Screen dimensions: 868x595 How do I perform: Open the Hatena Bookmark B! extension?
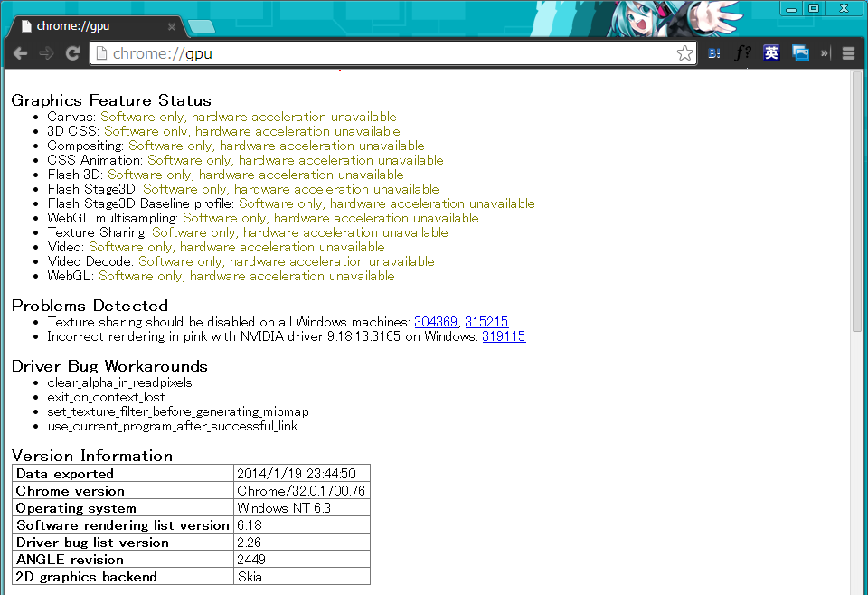(x=714, y=53)
